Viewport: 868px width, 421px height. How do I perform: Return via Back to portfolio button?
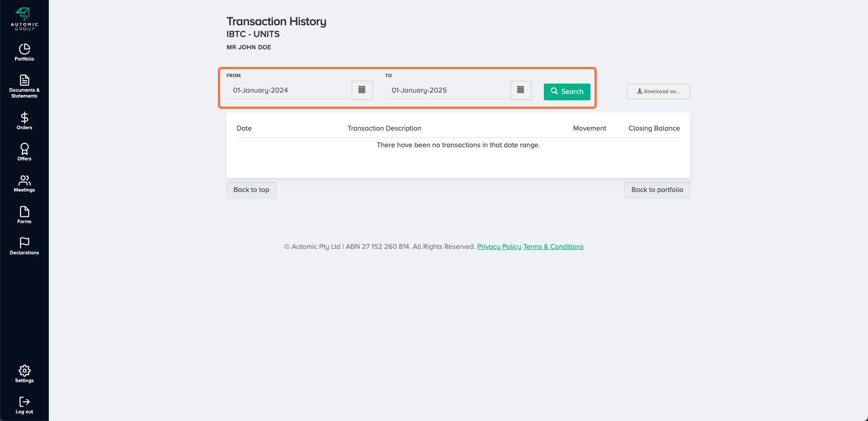[x=657, y=190]
